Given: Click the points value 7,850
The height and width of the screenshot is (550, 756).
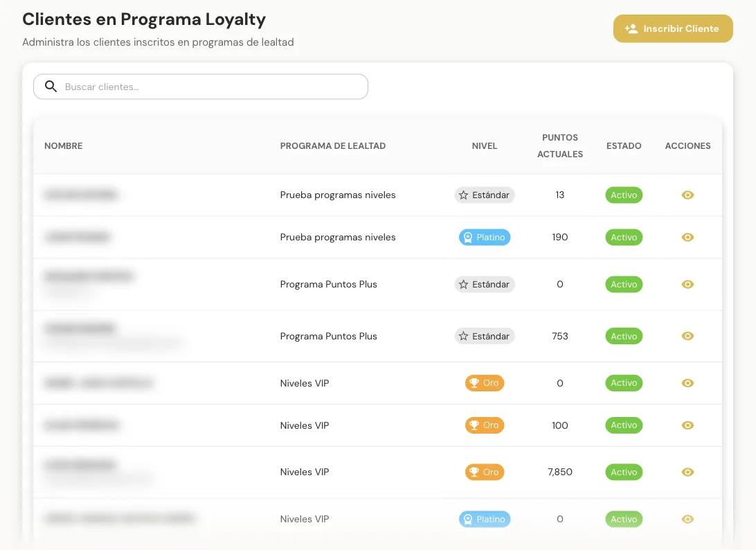Looking at the screenshot, I should pos(560,472).
